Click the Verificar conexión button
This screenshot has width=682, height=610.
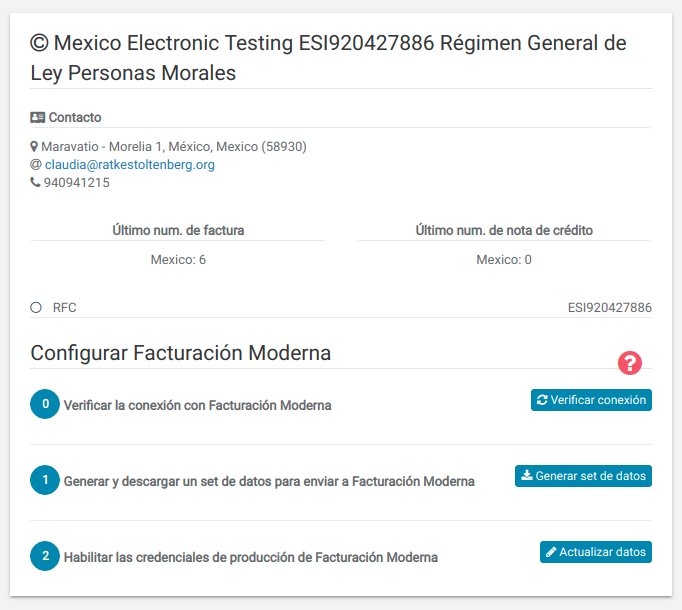(591, 400)
